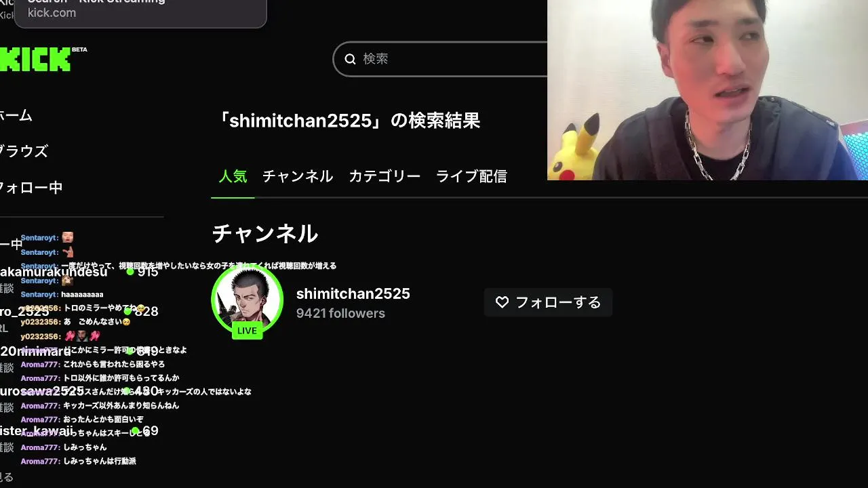Click the フォローする button
The height and width of the screenshot is (488, 868).
point(548,302)
